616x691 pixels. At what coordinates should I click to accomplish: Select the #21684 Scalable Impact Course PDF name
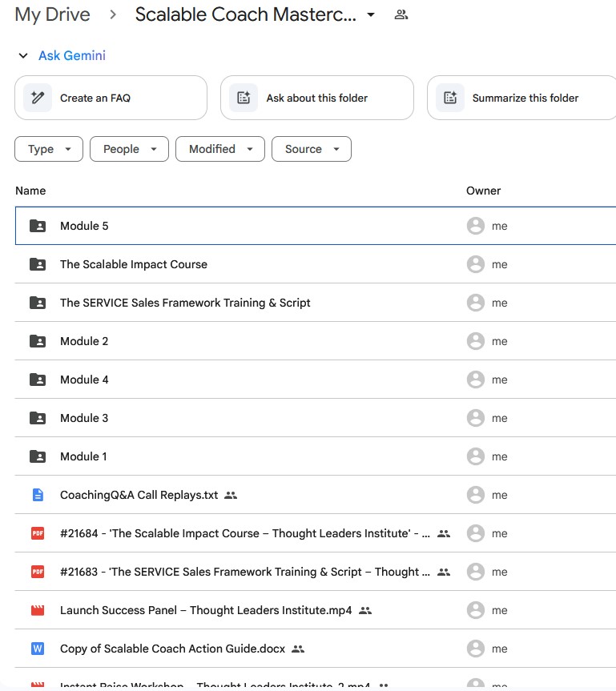pos(245,533)
